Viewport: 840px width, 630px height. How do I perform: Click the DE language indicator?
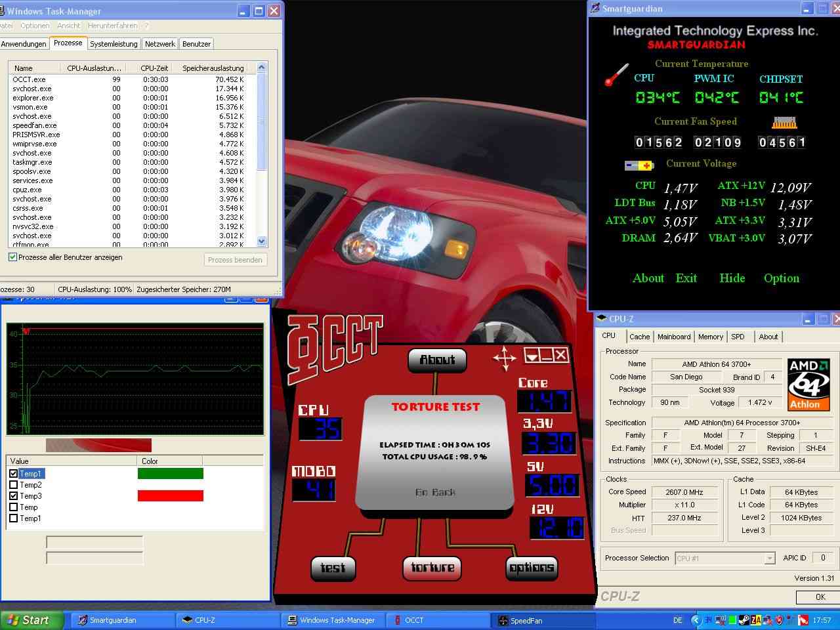pyautogui.click(x=677, y=620)
